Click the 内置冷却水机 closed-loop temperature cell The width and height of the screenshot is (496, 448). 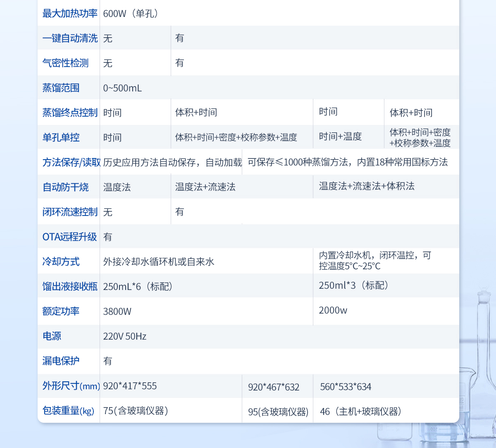click(x=374, y=261)
